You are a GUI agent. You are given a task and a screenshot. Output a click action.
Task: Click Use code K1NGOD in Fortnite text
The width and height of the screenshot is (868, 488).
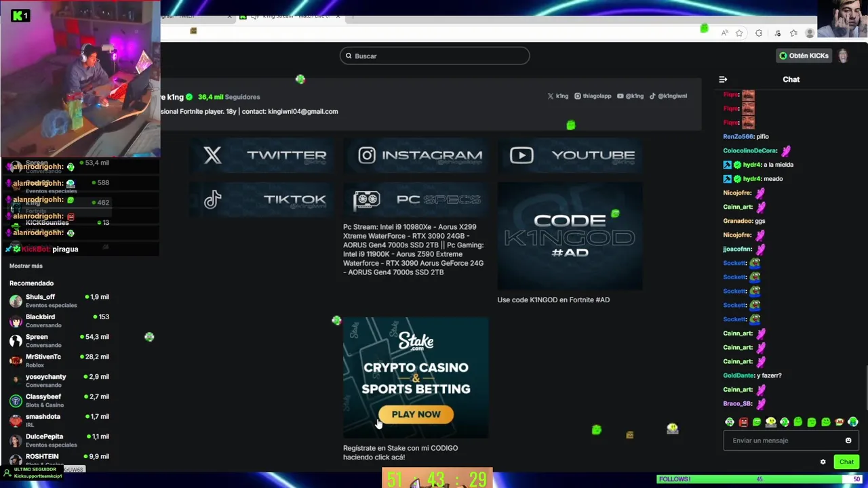[553, 300]
